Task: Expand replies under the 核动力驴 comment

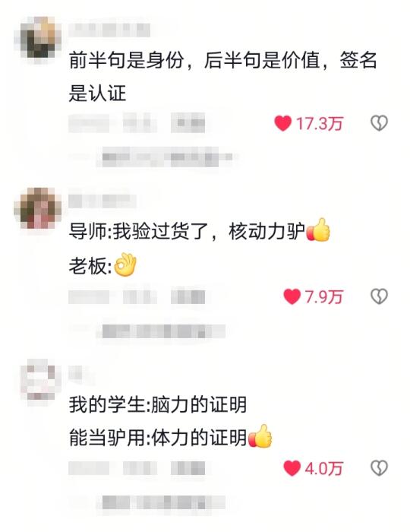Action: tap(163, 331)
